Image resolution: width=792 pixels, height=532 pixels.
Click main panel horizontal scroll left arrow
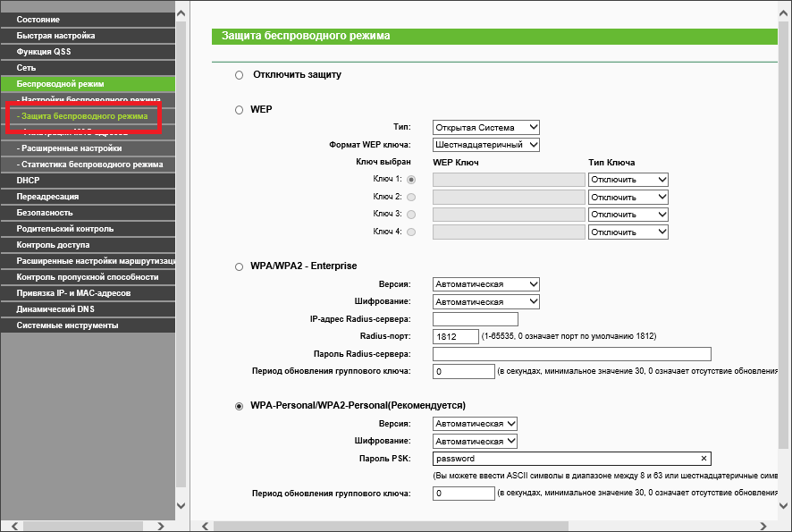click(x=205, y=525)
